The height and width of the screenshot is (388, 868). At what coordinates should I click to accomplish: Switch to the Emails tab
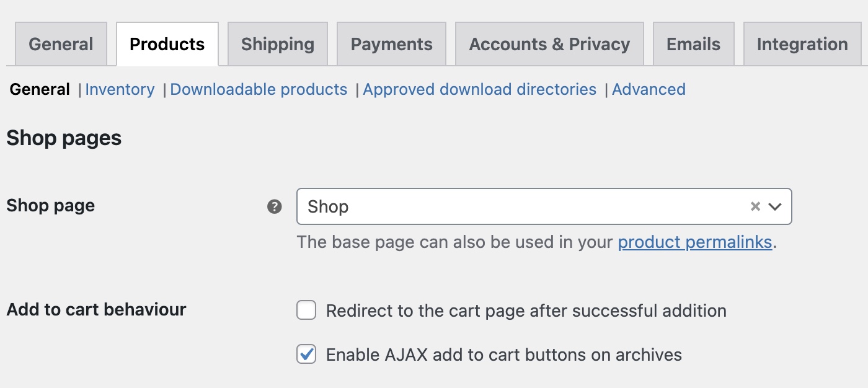pyautogui.click(x=693, y=44)
